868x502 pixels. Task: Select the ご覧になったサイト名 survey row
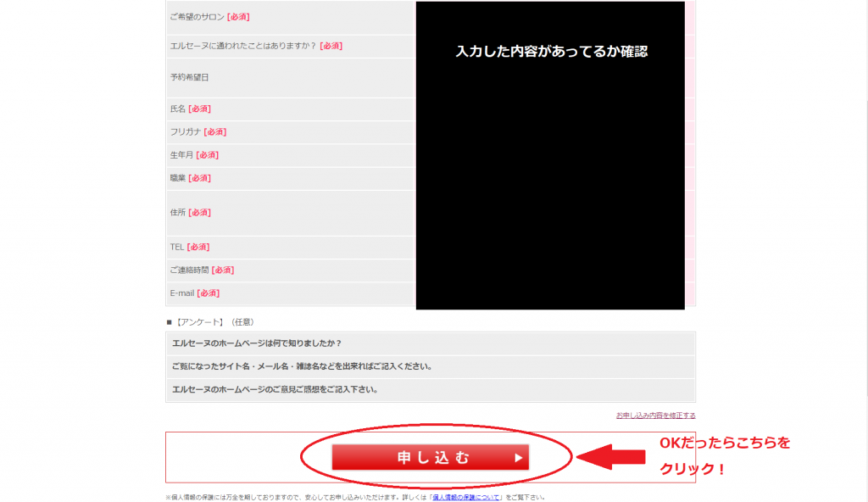(x=302, y=366)
